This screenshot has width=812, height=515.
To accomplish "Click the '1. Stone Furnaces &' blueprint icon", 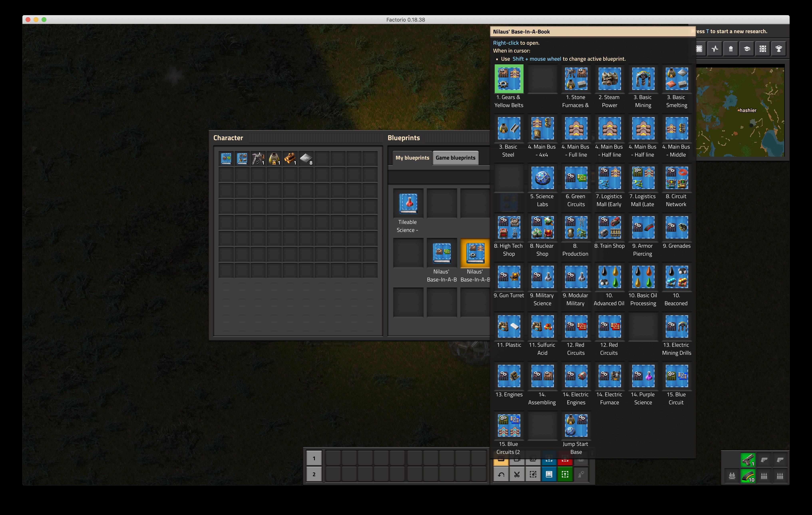I will [x=576, y=79].
